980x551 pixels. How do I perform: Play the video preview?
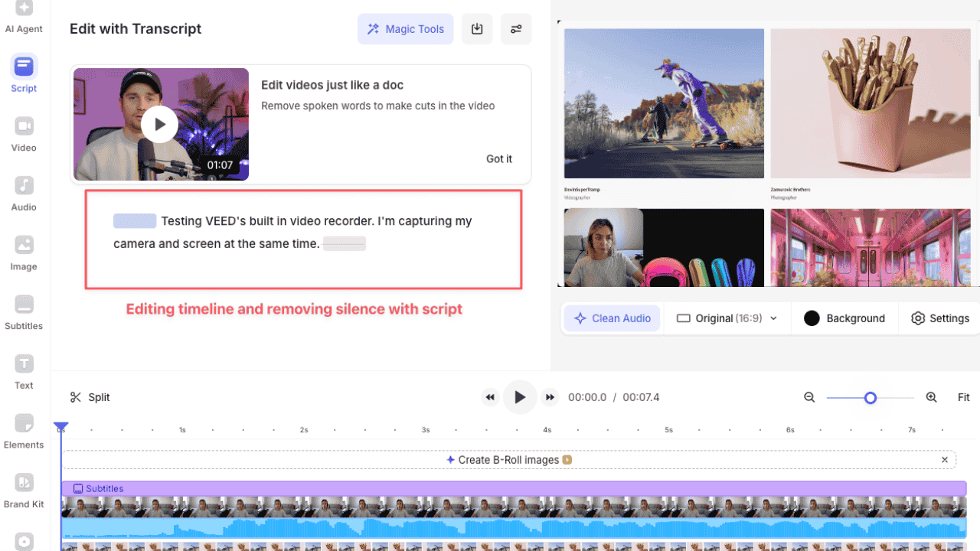click(520, 397)
